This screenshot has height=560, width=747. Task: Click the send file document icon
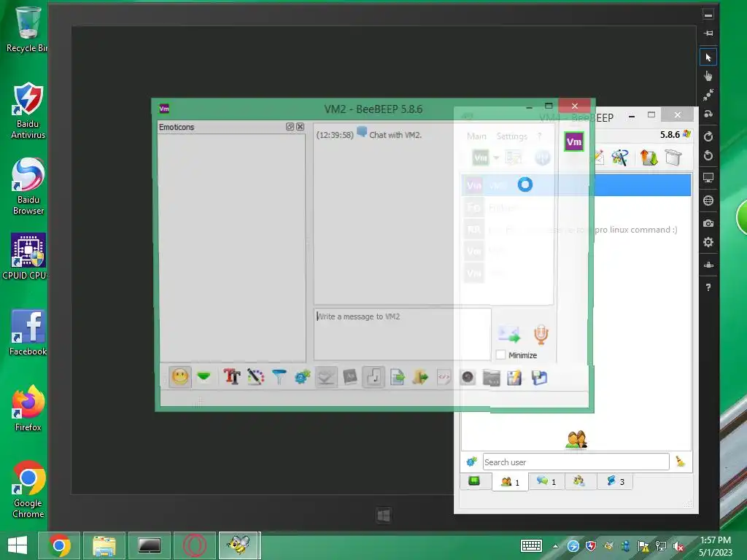[397, 377]
